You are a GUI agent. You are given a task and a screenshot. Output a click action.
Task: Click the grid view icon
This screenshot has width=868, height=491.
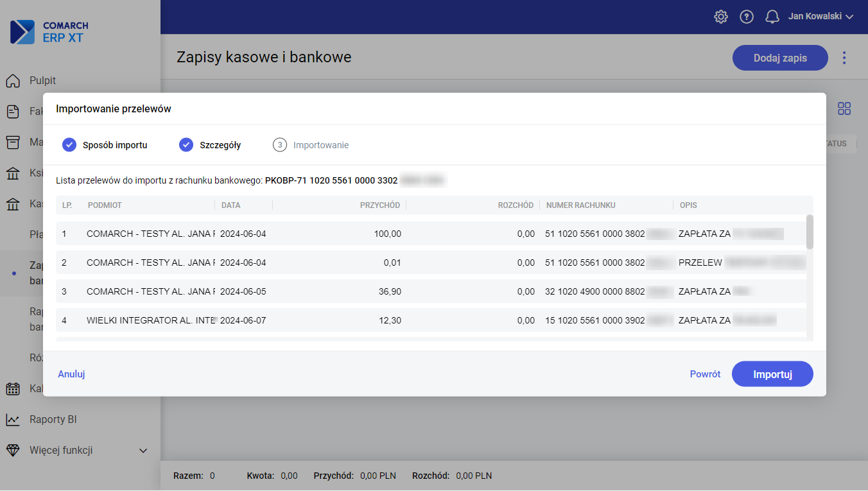pyautogui.click(x=844, y=109)
